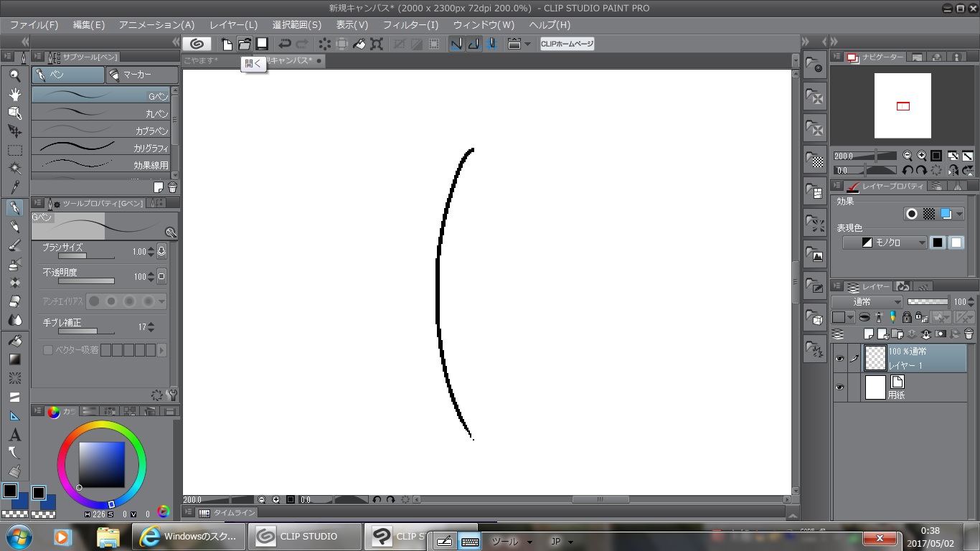Select the rectangular Selection marquee tool
Screen dimensions: 980x551
[14, 150]
